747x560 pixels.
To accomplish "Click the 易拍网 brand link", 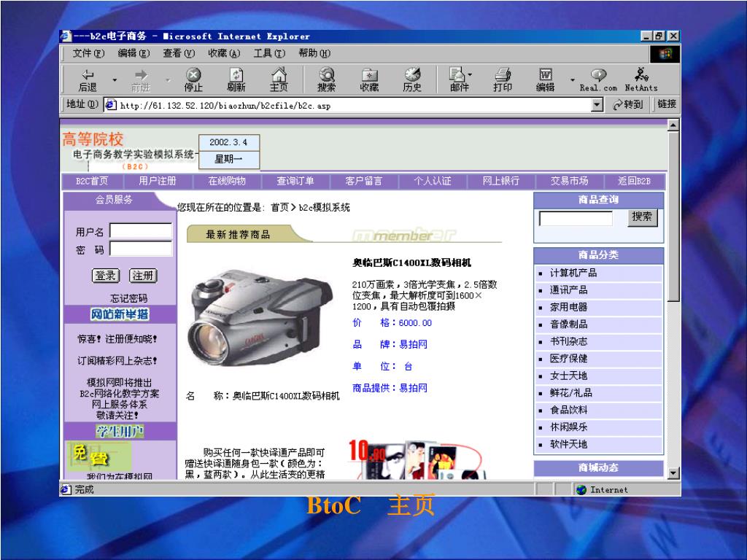I will click(413, 344).
